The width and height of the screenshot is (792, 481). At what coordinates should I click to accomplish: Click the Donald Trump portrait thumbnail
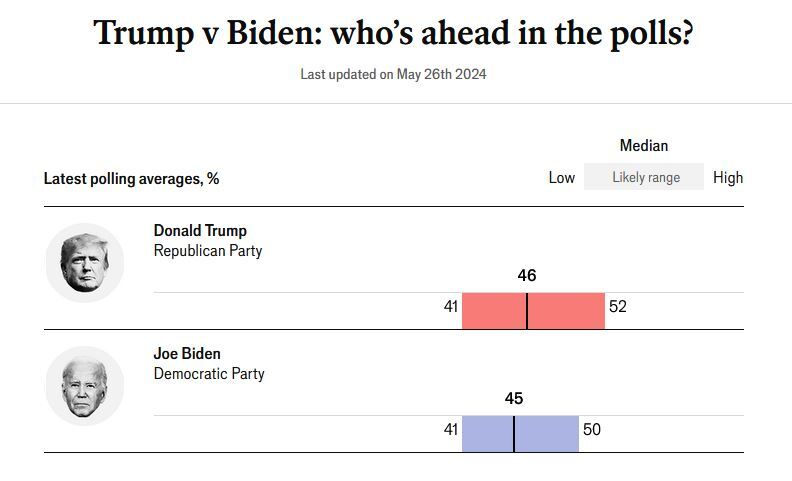click(x=85, y=263)
